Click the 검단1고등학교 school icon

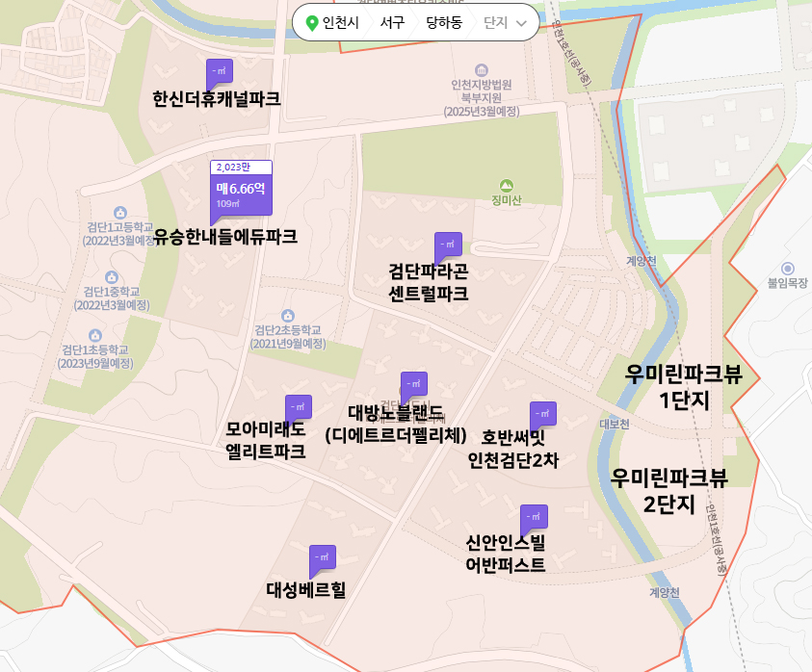click(x=120, y=212)
